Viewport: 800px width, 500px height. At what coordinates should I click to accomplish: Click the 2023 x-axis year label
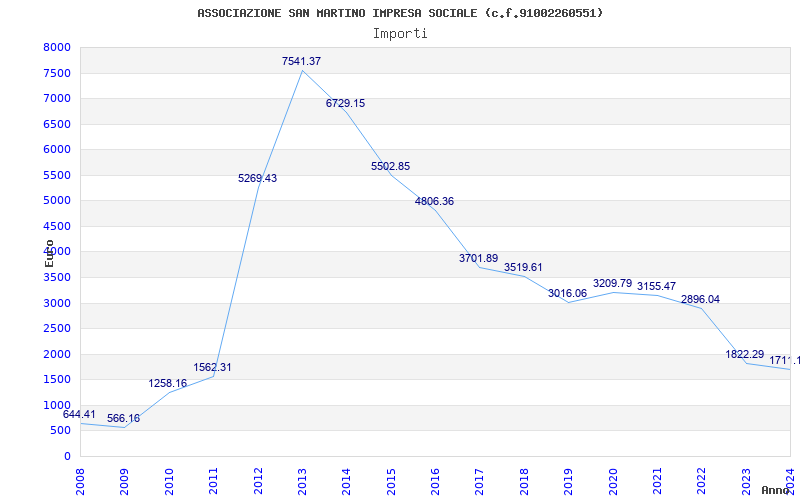tap(746, 481)
